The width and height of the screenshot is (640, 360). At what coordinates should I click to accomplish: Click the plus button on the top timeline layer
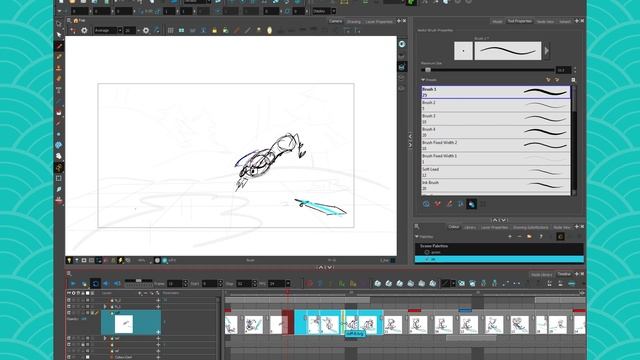158,300
